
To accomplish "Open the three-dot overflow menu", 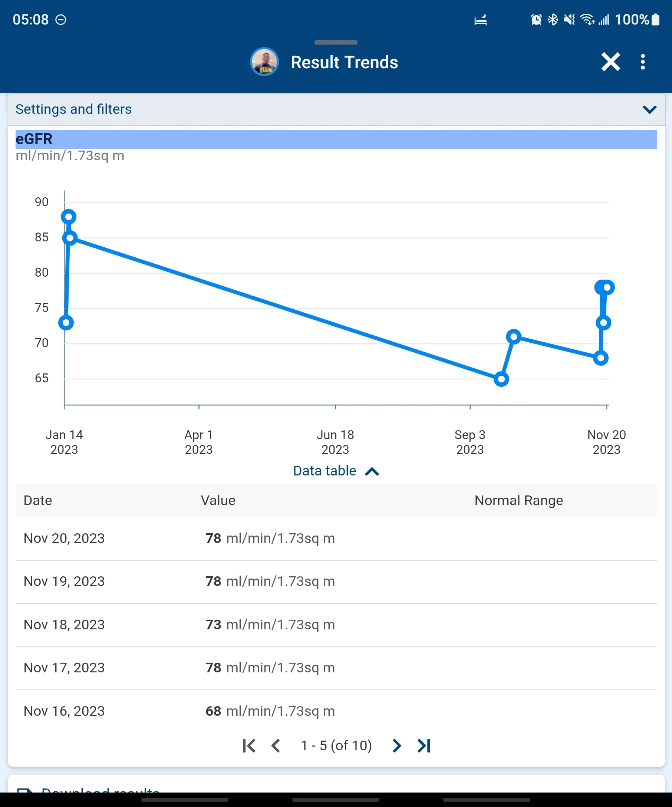I will [x=642, y=62].
